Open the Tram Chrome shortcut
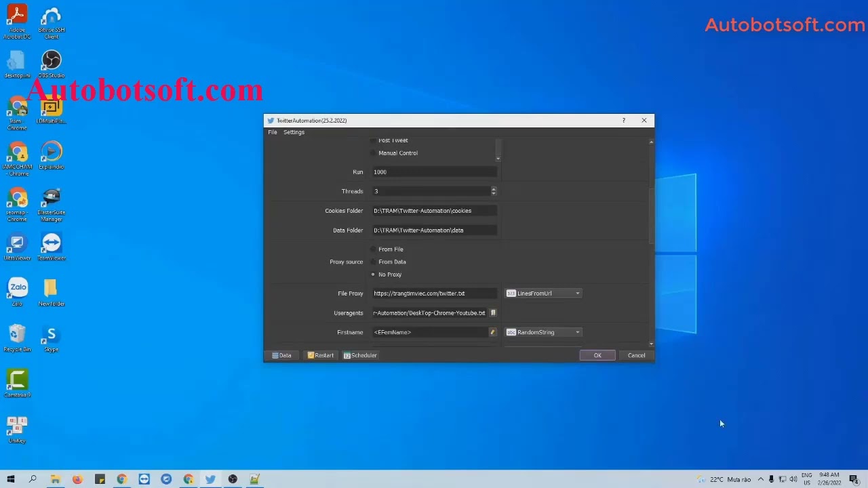The height and width of the screenshot is (488, 868). tap(17, 113)
